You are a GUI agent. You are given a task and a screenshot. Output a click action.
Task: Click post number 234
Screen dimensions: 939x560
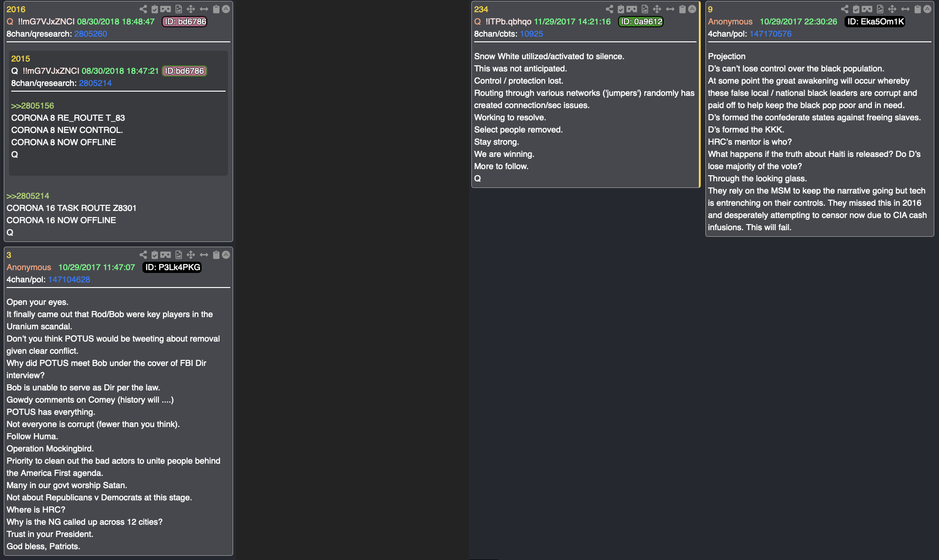click(x=481, y=9)
